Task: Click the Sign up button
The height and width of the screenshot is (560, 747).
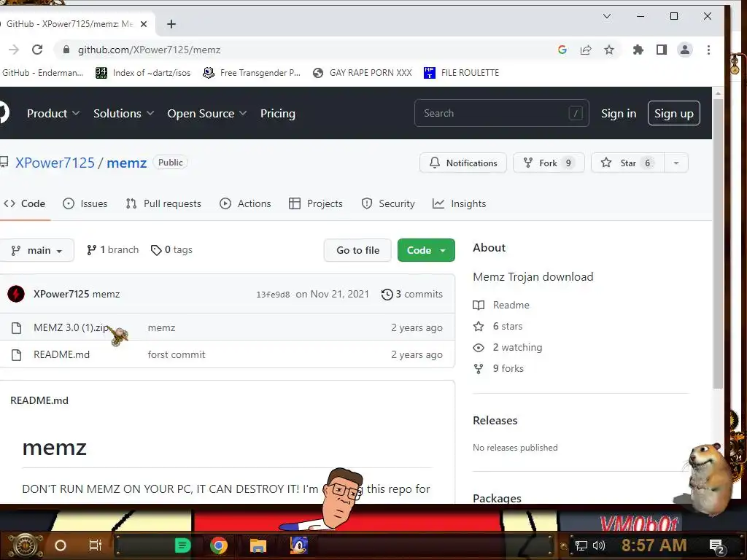Action: point(673,113)
